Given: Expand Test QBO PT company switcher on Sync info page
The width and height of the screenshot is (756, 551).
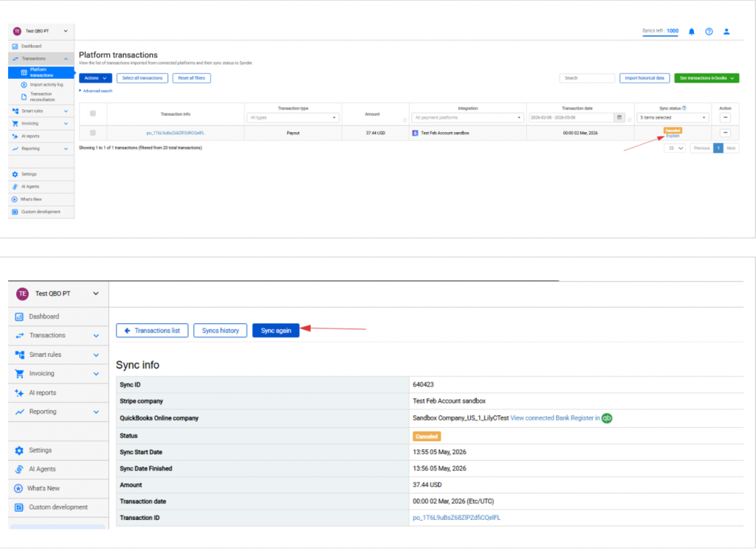Looking at the screenshot, I should point(95,294).
